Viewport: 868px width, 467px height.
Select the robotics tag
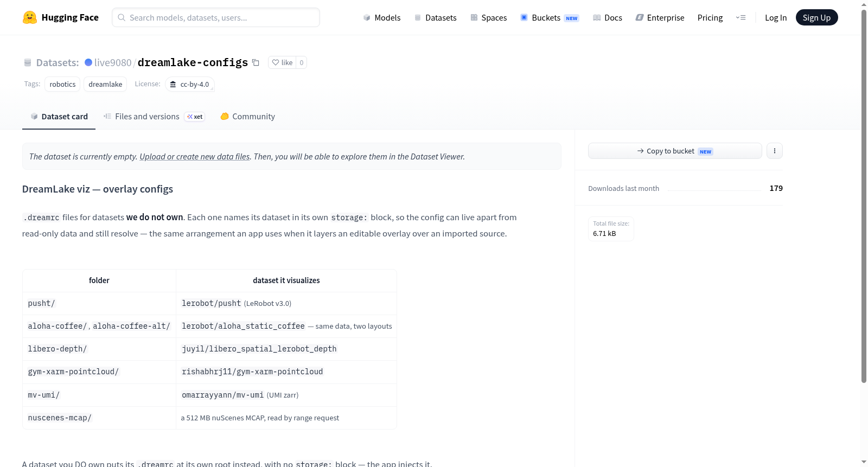coord(62,84)
